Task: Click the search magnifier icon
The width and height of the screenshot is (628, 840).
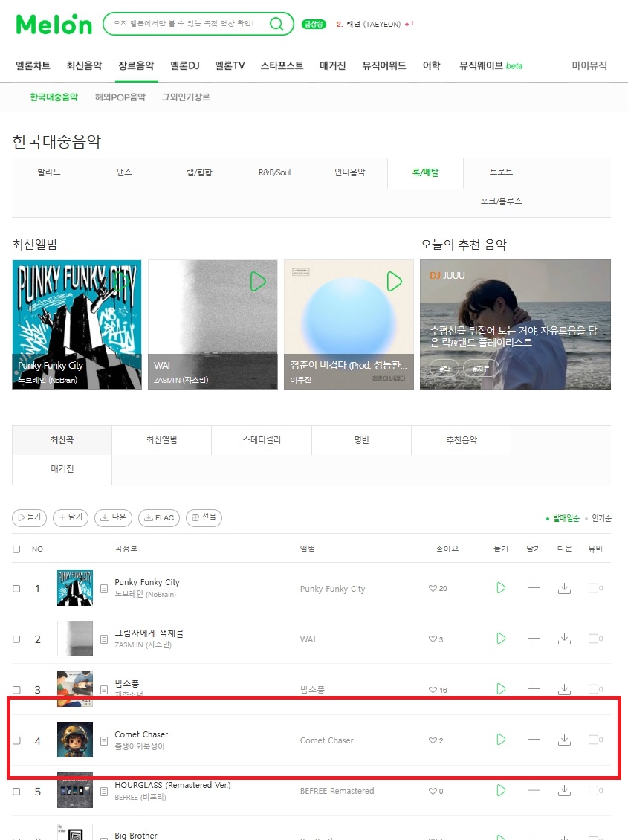Action: coord(276,24)
